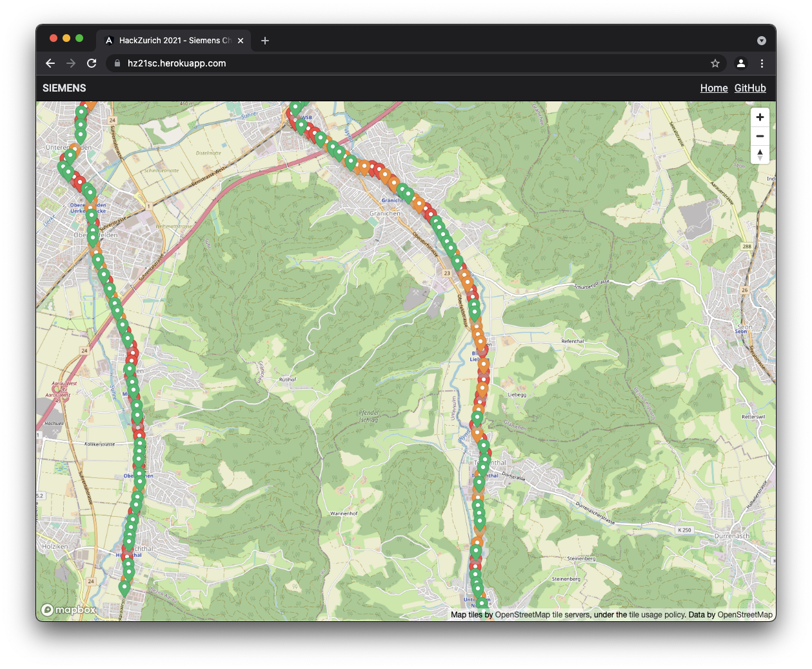Open the browser three-dot menu
The image size is (812, 669).
(x=762, y=63)
